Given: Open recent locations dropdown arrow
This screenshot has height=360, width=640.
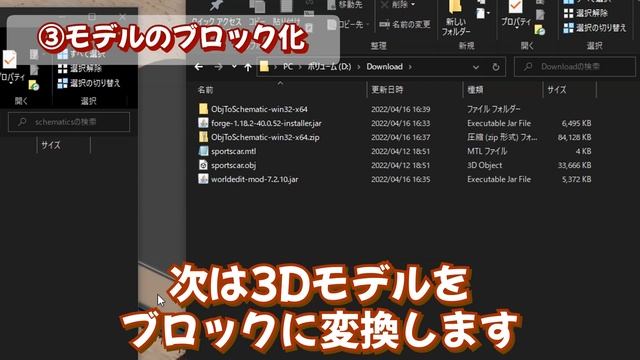Looking at the screenshot, I should coord(234,67).
